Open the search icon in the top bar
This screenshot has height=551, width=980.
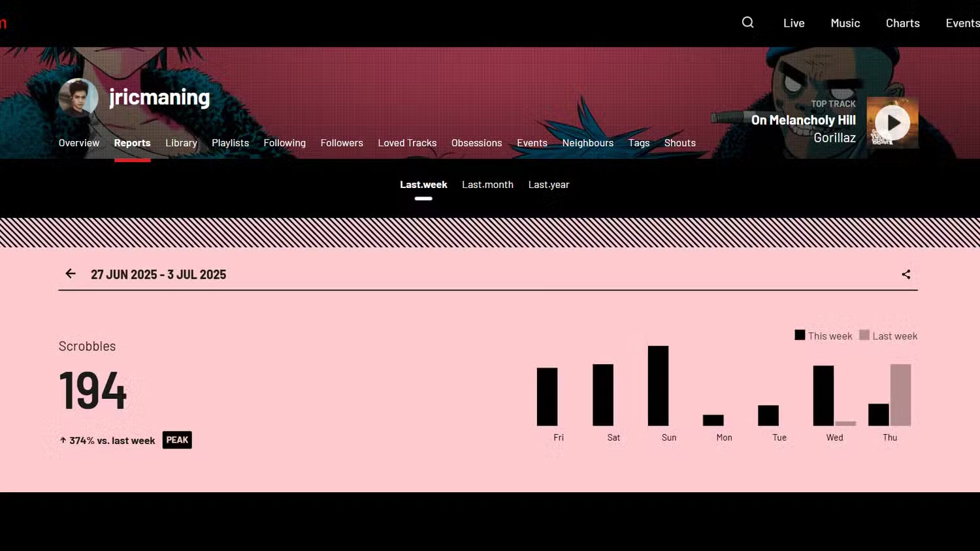point(747,22)
